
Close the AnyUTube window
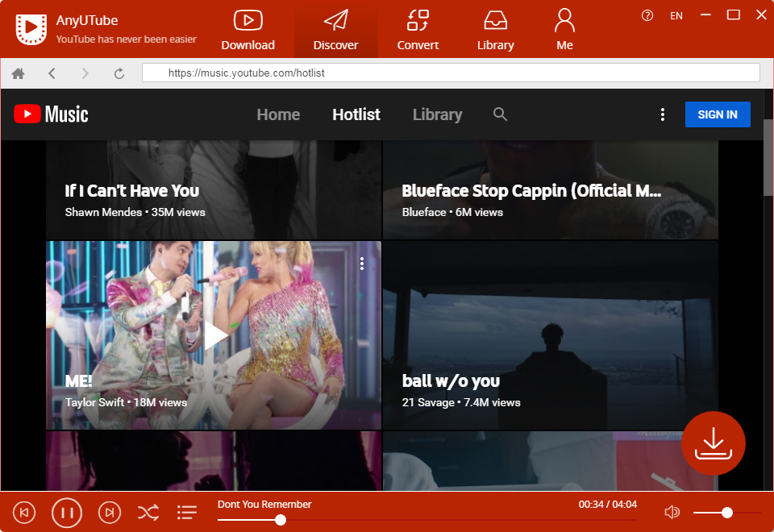click(x=762, y=15)
